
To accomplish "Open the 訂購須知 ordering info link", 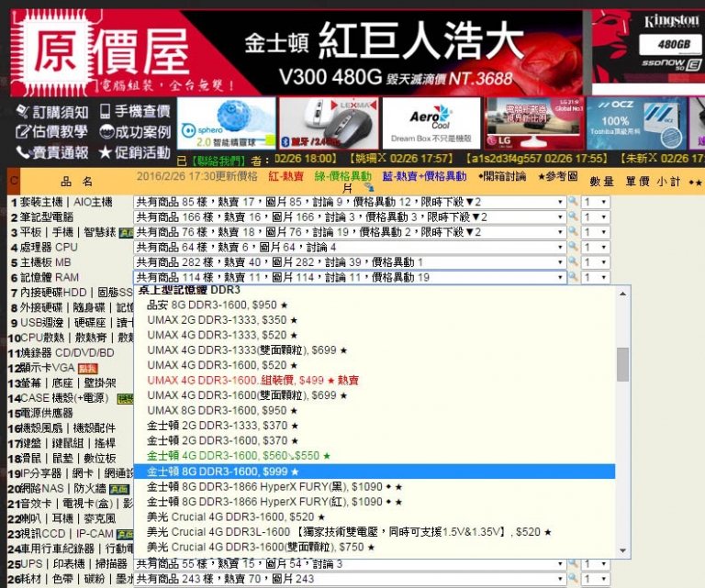I will 51,111.
